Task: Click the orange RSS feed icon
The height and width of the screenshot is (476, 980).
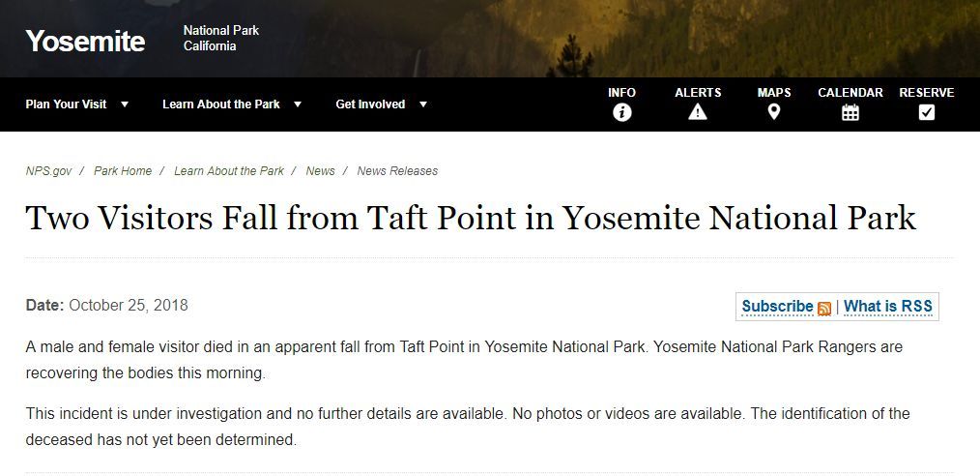Action: pos(824,309)
